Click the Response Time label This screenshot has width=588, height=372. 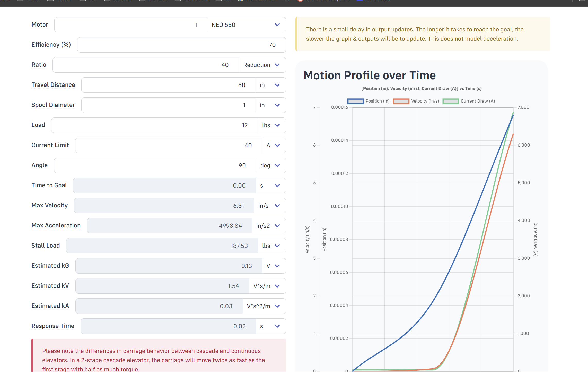pyautogui.click(x=53, y=326)
